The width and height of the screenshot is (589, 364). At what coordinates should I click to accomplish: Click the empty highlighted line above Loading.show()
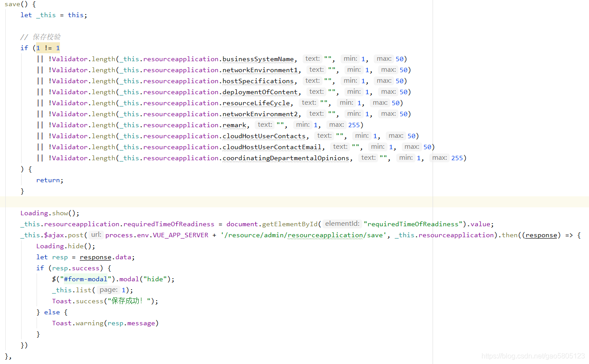(294, 202)
